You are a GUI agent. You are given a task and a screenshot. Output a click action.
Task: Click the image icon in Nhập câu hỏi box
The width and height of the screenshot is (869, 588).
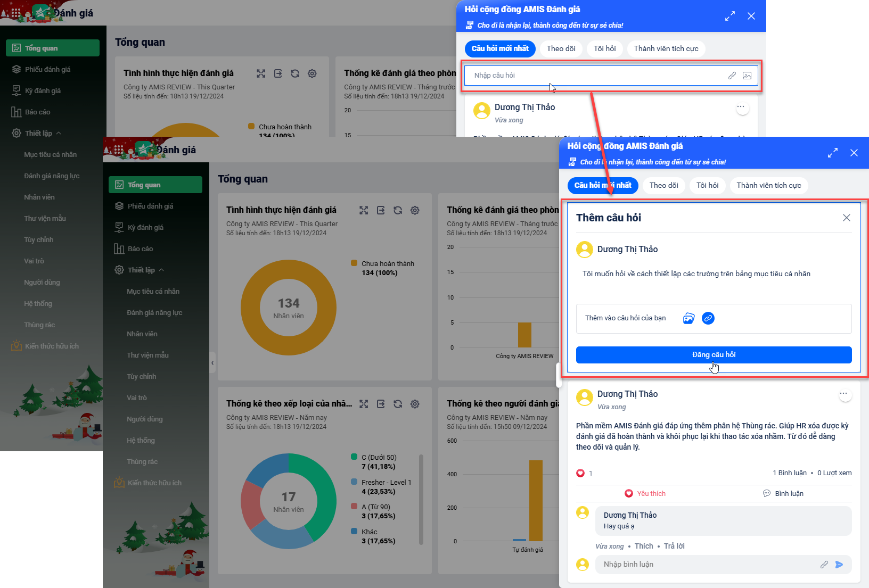(747, 76)
